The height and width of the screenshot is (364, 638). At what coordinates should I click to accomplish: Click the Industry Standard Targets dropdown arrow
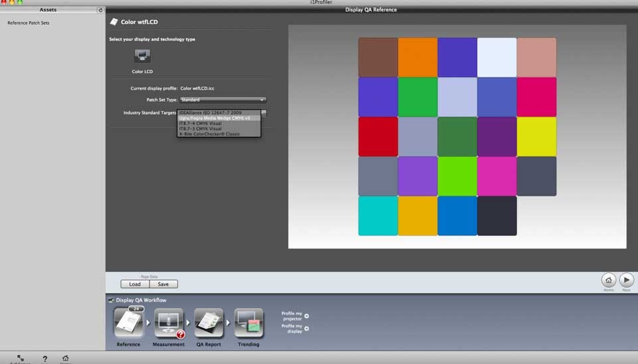[264, 113]
